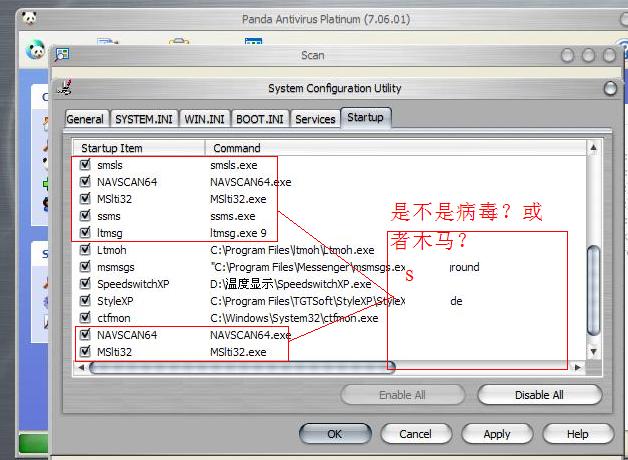Viewport: 628px width, 460px height.
Task: Open the WIN.INI tab
Action: tap(204, 119)
